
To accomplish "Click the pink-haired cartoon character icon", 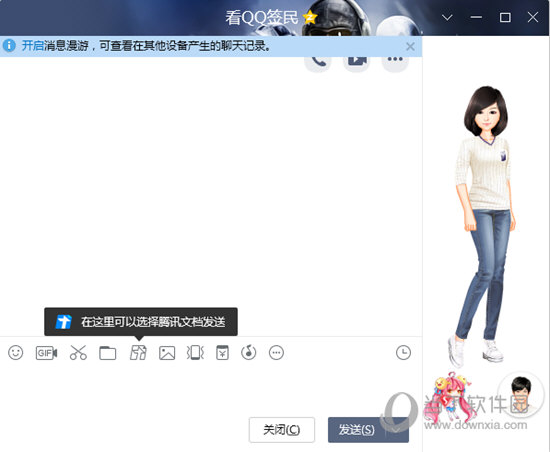I will click(449, 398).
